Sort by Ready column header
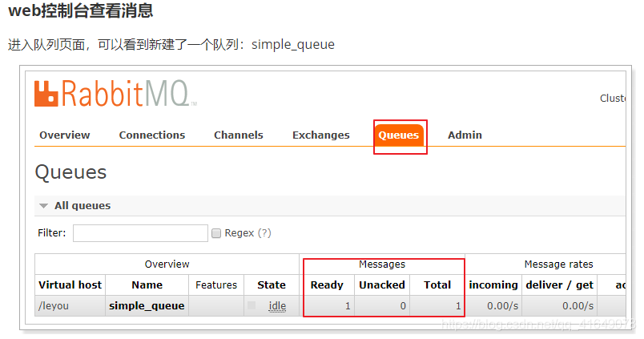 (327, 285)
